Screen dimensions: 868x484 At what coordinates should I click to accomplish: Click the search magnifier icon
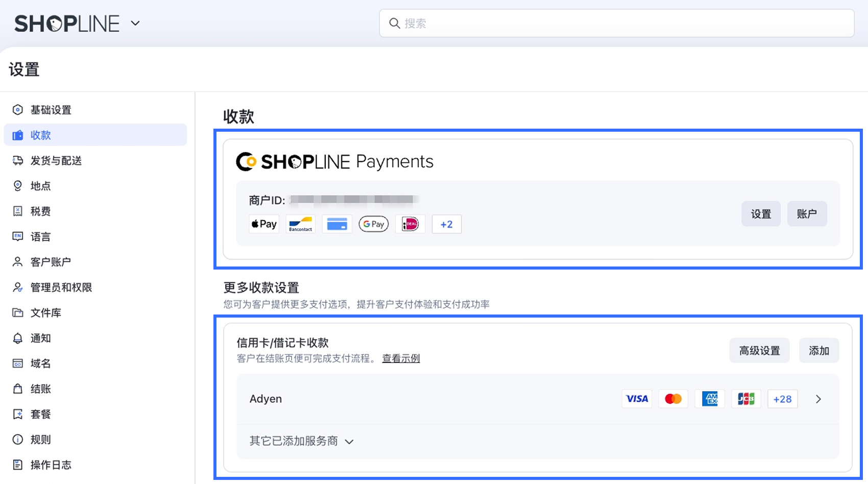coord(395,23)
